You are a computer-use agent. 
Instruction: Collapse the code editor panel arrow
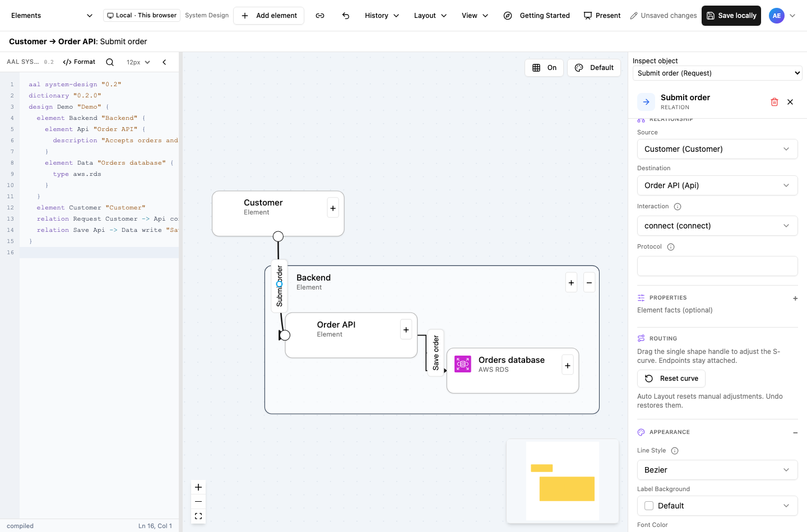point(164,62)
